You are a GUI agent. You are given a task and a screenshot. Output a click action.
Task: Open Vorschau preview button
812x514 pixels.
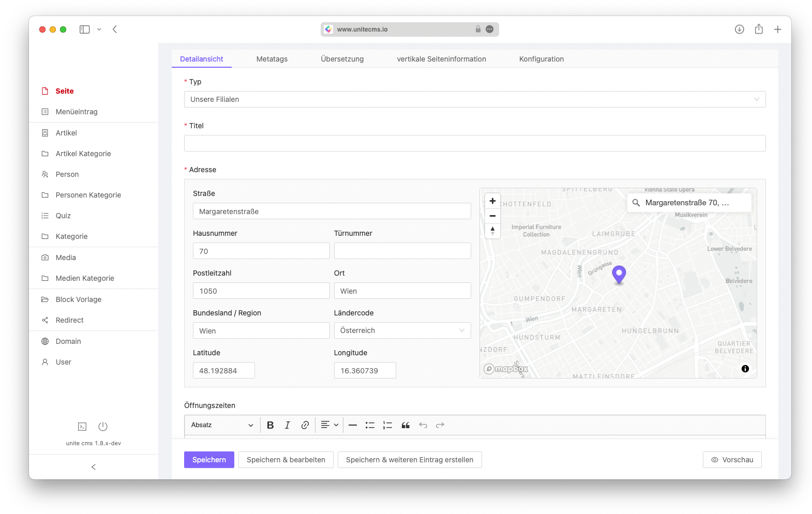[732, 460]
